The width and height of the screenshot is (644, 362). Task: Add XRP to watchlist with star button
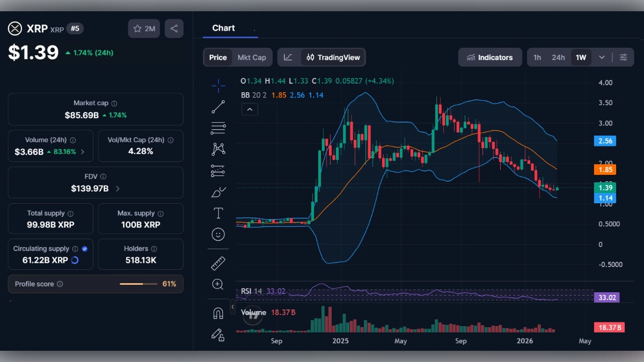click(143, 28)
